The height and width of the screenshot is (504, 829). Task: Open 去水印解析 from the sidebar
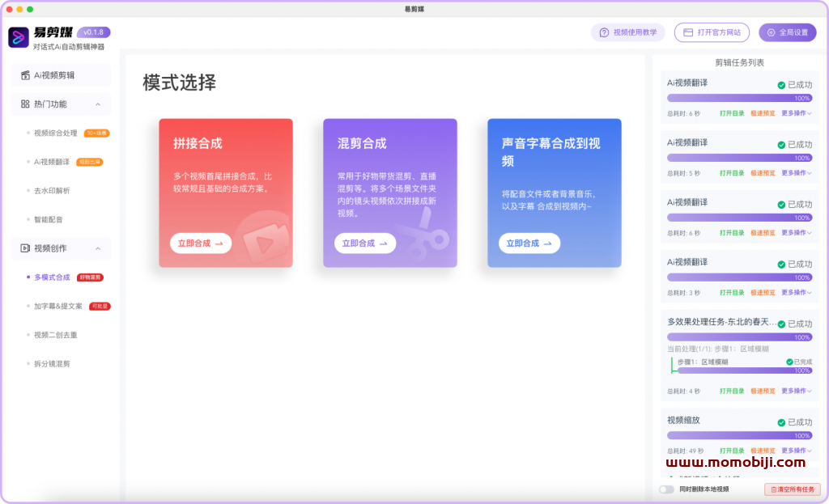point(52,191)
